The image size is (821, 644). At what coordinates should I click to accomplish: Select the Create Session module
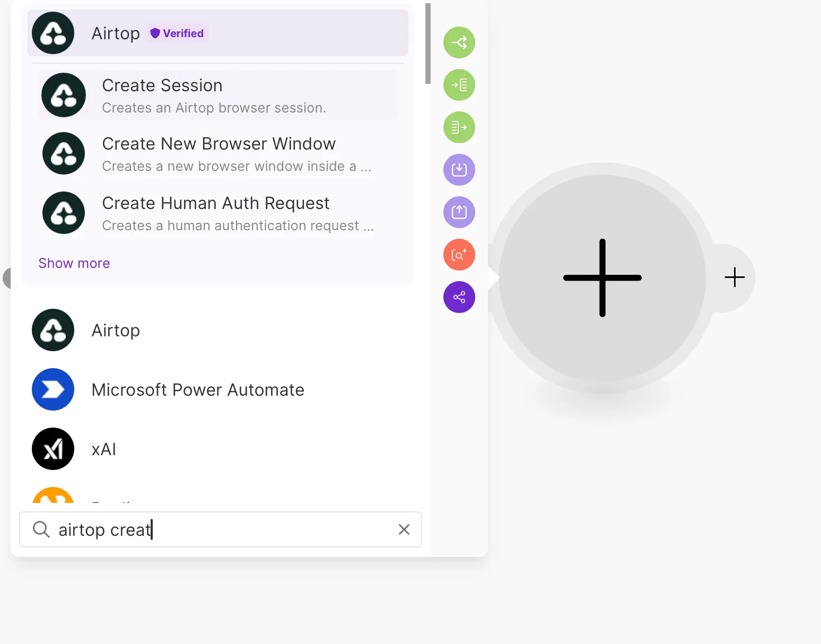coord(218,95)
